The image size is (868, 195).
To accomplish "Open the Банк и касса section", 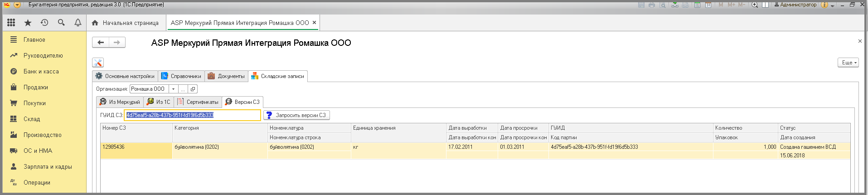I will tap(41, 72).
